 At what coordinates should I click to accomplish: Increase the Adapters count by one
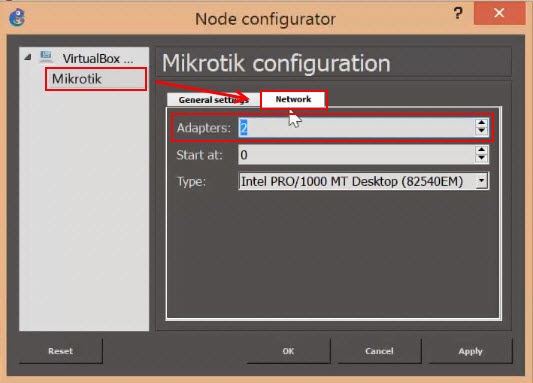481,123
